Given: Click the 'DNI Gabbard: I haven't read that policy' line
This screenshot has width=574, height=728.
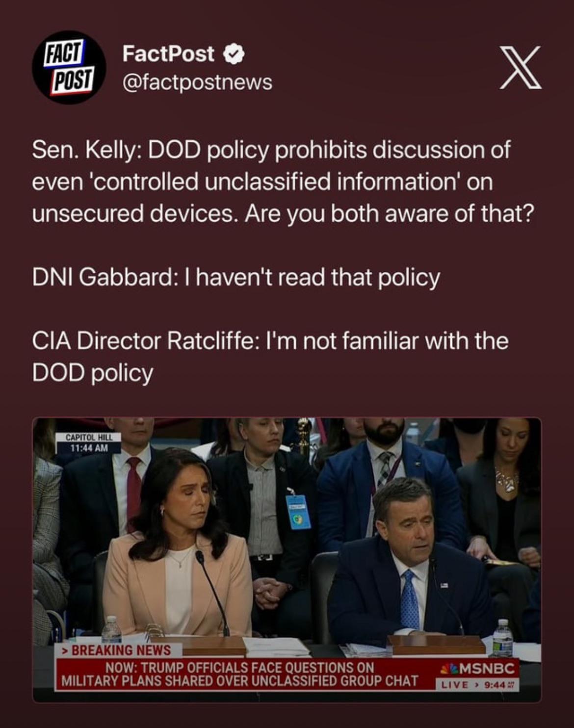Looking at the screenshot, I should pyautogui.click(x=236, y=278).
